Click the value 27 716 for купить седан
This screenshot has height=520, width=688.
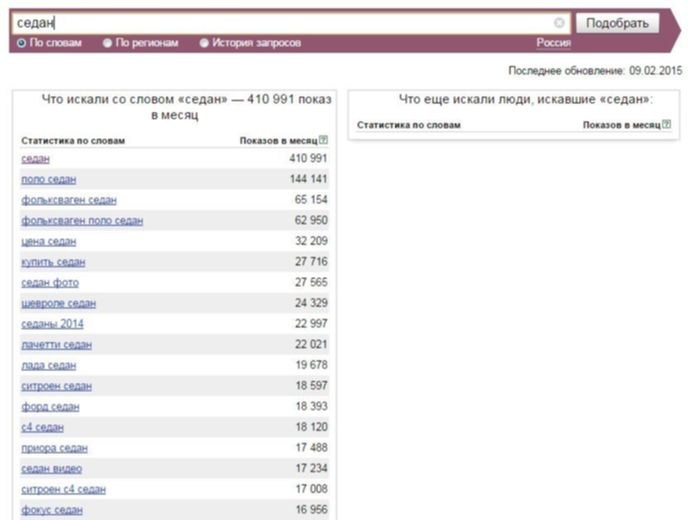[x=311, y=261]
